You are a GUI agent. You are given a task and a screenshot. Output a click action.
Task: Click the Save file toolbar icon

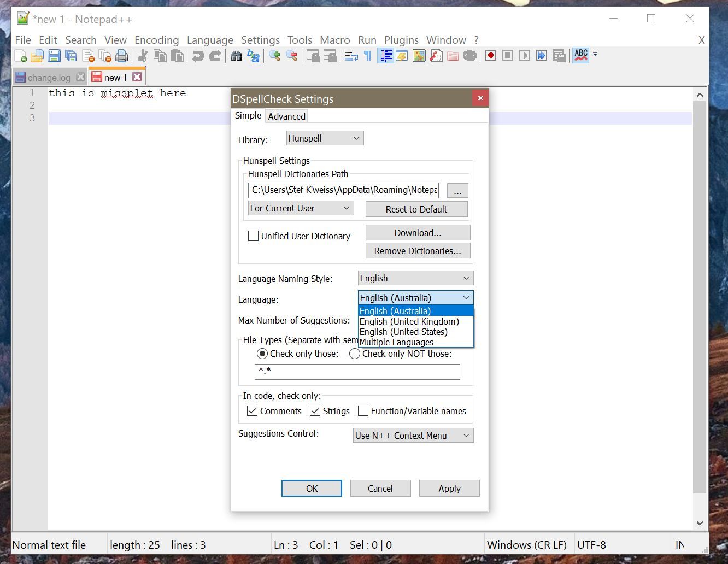pos(54,56)
